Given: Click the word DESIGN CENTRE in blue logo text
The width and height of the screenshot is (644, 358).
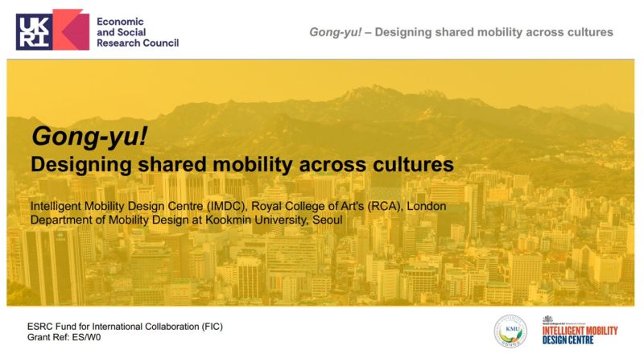Looking at the screenshot, I should pos(568,339).
